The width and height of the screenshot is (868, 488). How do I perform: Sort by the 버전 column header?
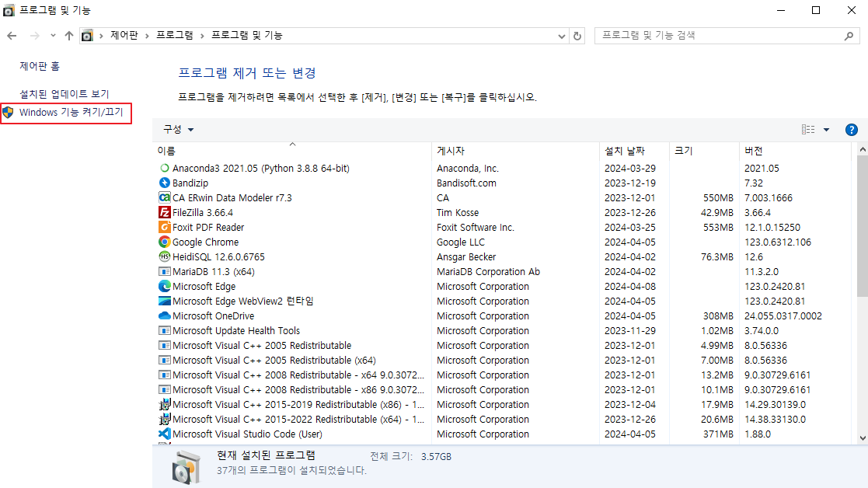pyautogui.click(x=795, y=151)
